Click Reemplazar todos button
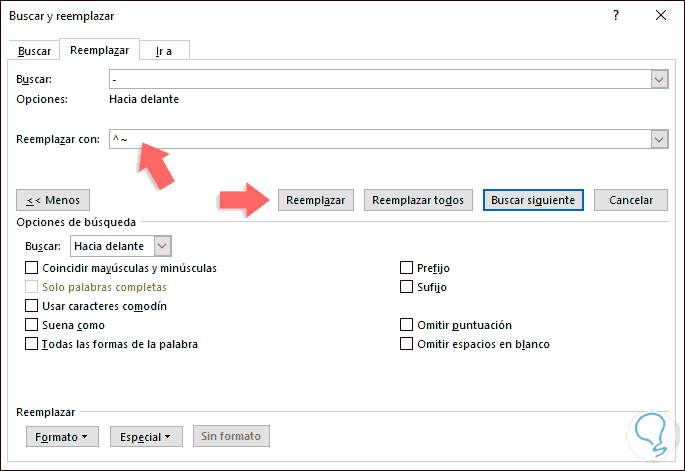 [x=417, y=200]
